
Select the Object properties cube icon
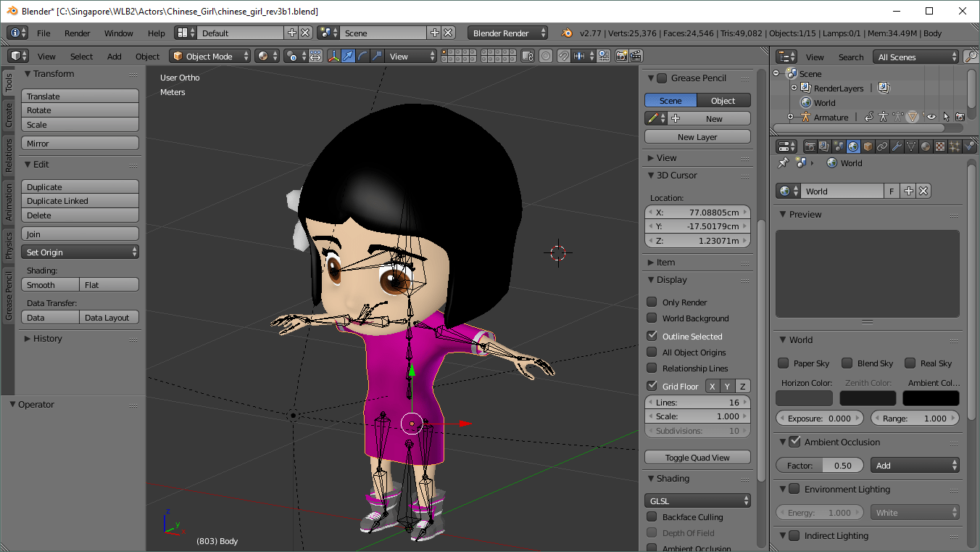[x=868, y=146]
